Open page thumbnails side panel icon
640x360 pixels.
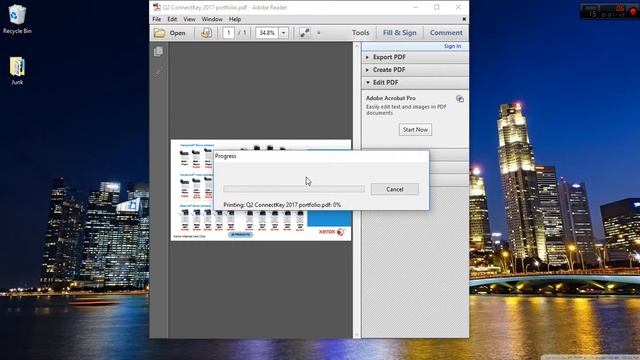tap(158, 51)
